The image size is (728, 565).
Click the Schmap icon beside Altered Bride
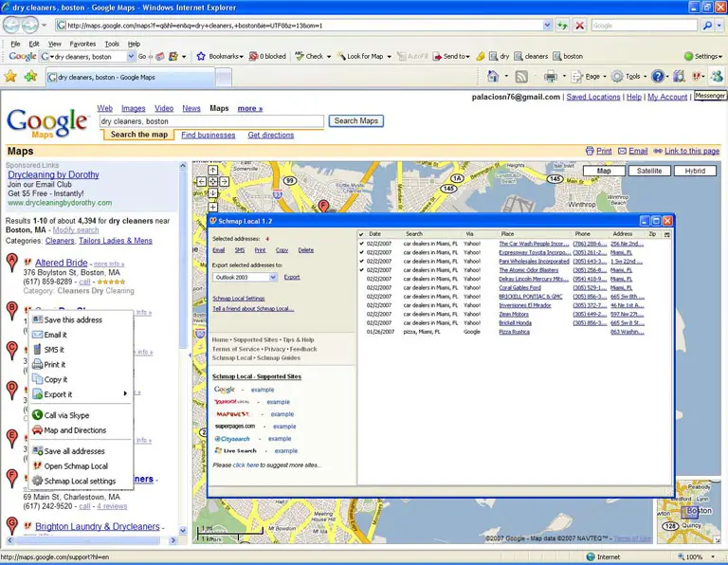coord(27,263)
